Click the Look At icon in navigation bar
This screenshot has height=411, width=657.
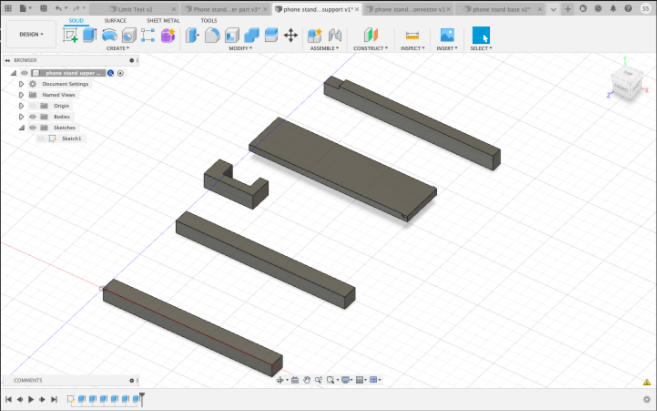295,380
